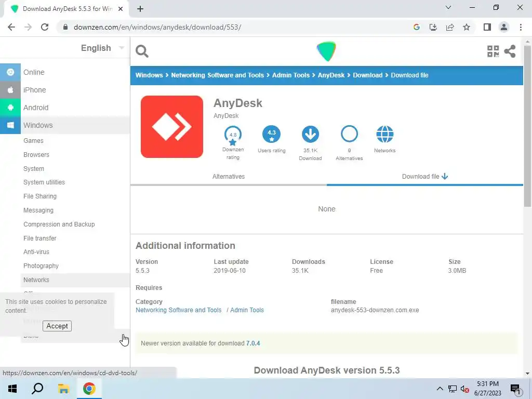Show hidden system tray icons

pos(440,389)
